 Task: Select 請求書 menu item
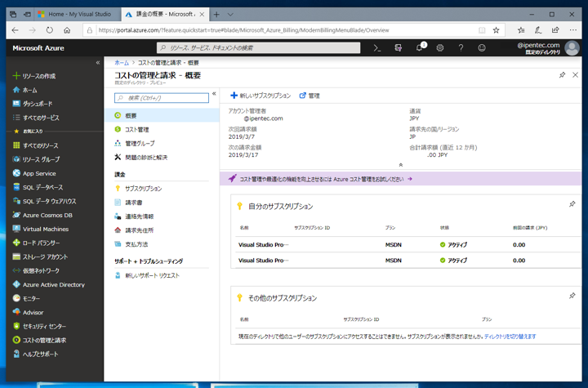tap(162, 203)
